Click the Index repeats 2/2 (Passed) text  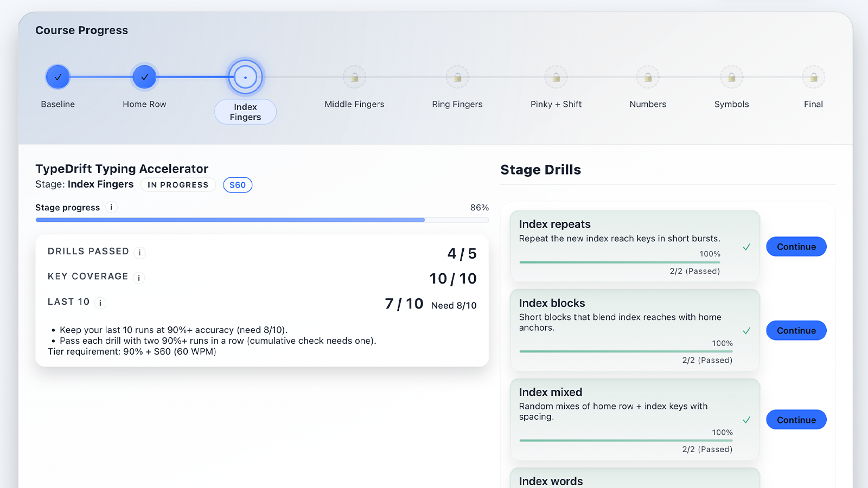click(x=695, y=271)
